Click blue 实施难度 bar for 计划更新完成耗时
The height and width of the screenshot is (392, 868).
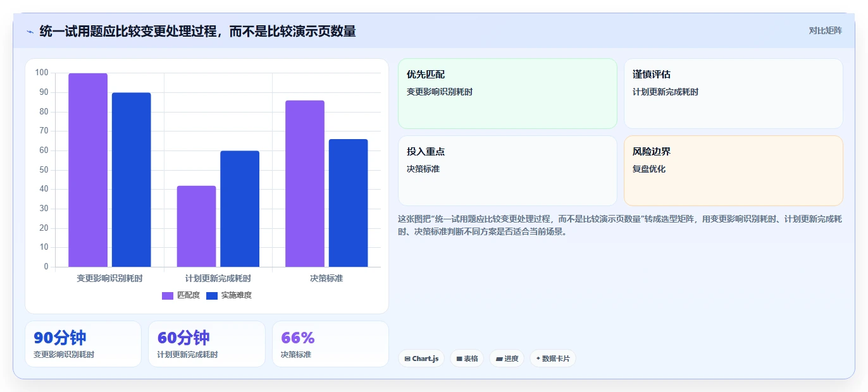[240, 209]
